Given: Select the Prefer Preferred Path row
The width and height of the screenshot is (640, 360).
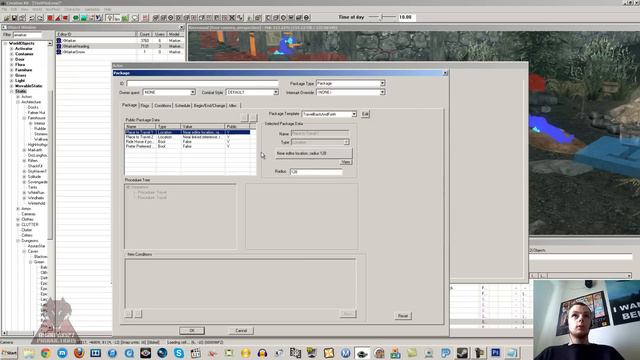Looking at the screenshot, I should click(x=187, y=146).
